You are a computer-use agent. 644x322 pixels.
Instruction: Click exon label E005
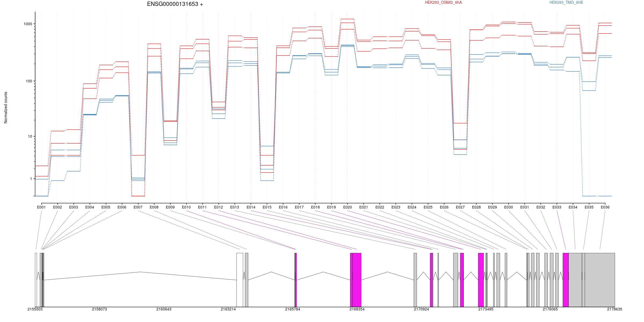pos(106,207)
